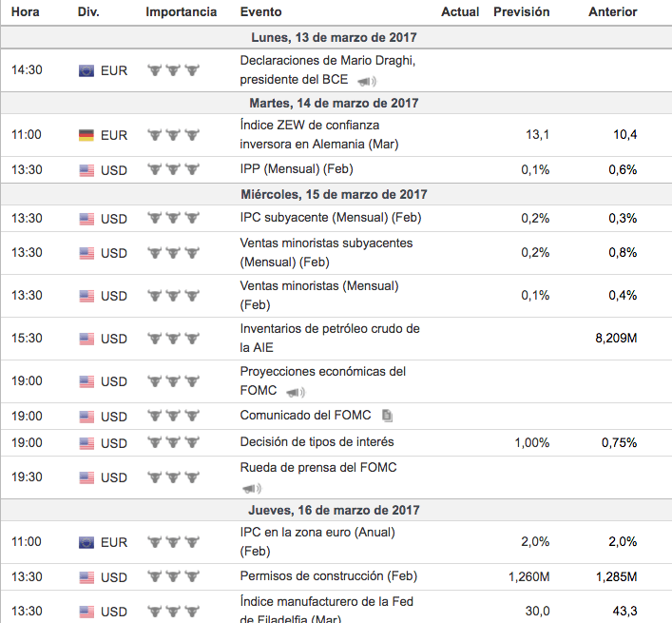Viewport: 672px width, 623px height.
Task: Click the megaphone icon next to Proyecciones económicas del FOMC
Action: [x=295, y=392]
